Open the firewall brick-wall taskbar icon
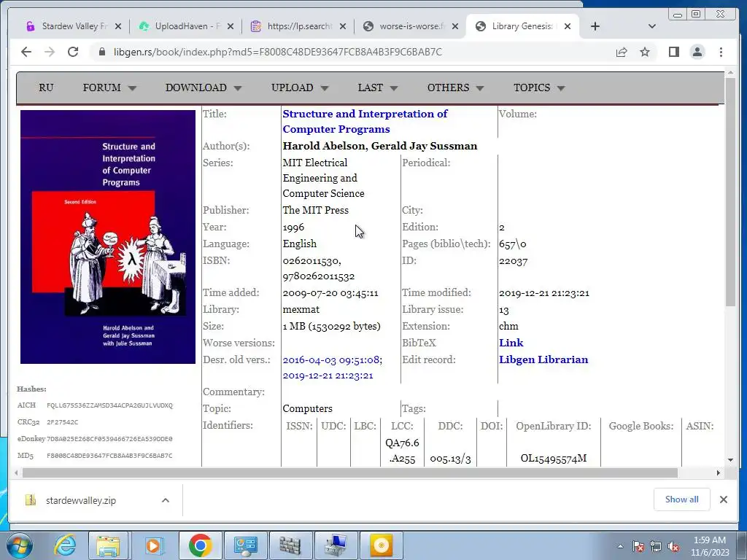Viewport: 747px width, 560px height. click(x=290, y=545)
